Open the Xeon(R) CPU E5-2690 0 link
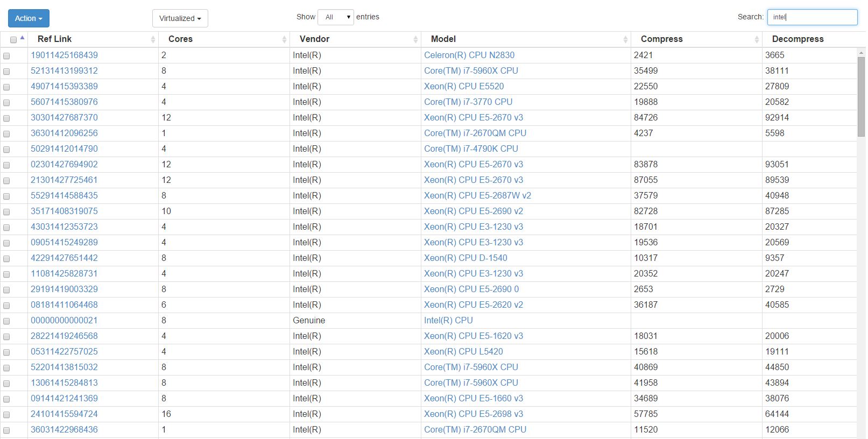This screenshot has width=868, height=439. click(471, 289)
